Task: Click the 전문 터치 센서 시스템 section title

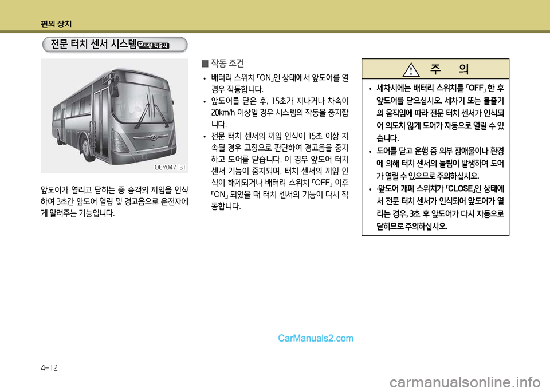Action: pos(93,44)
